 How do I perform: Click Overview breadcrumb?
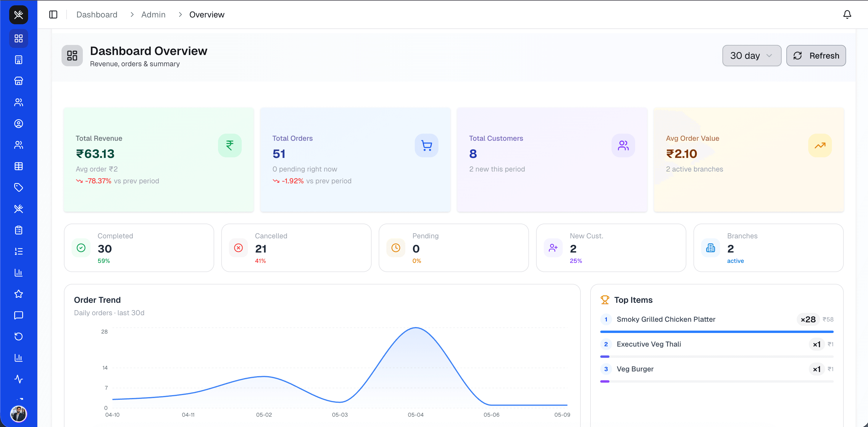[x=206, y=14]
